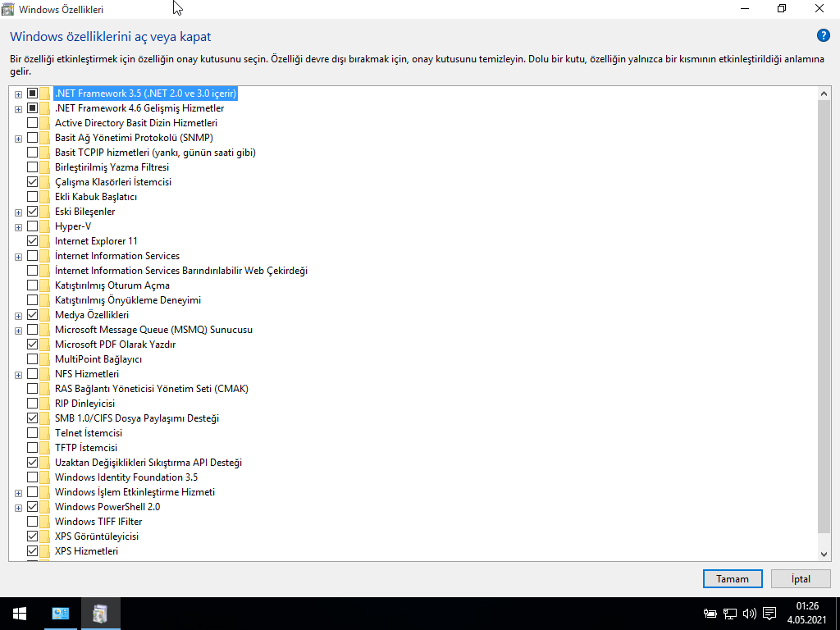Click the folder icon beside Windows TIFF IFilter
840x630 pixels.
44,521
